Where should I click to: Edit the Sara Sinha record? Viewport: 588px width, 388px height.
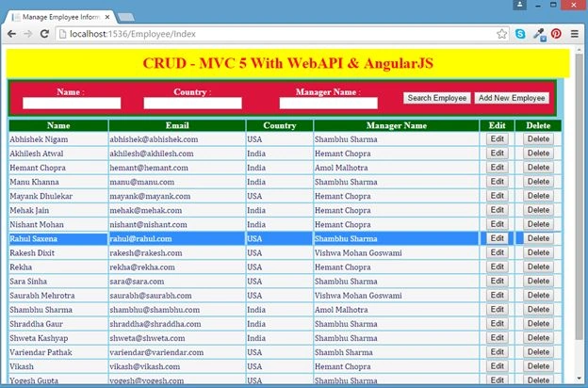coord(498,282)
